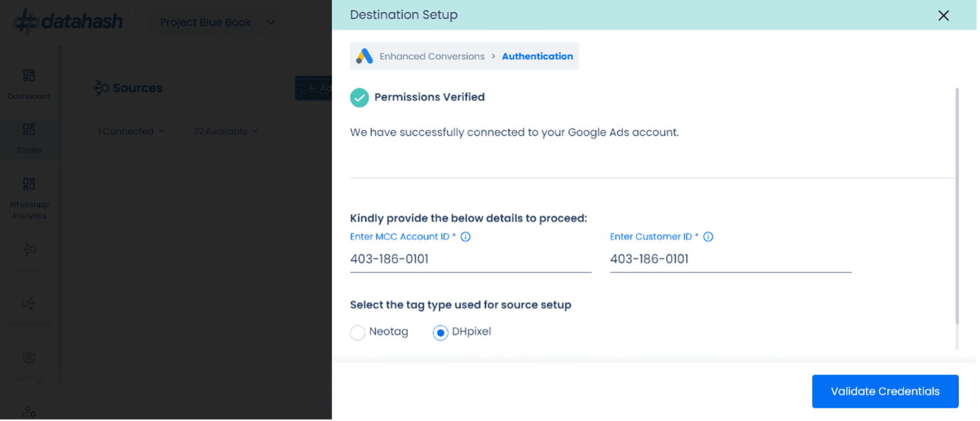The image size is (980, 421).
Task: Click the Permissions Verified checkmark icon
Action: click(360, 98)
